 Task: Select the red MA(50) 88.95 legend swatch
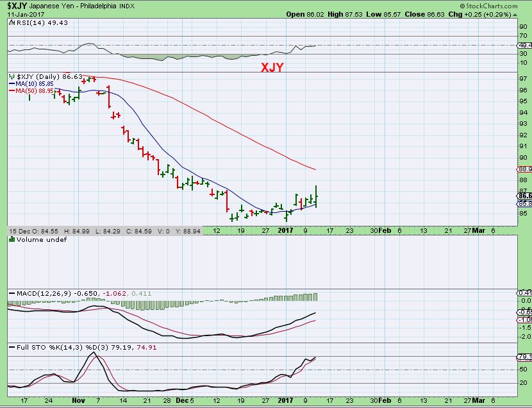tap(11, 91)
